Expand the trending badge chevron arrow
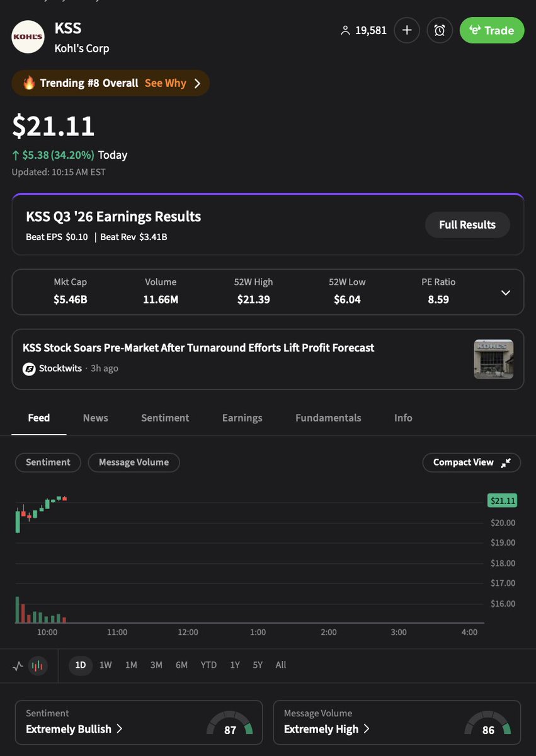This screenshot has height=756, width=536. [x=197, y=83]
